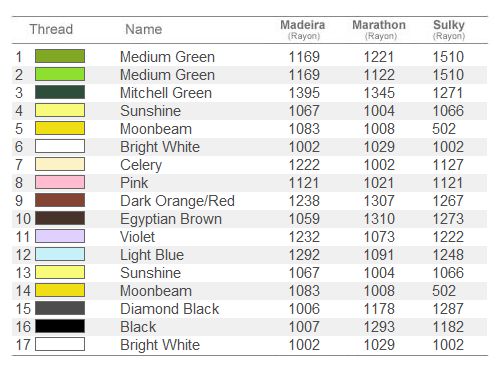
Task: Select the Pink thread color swatch
Action: point(60,182)
